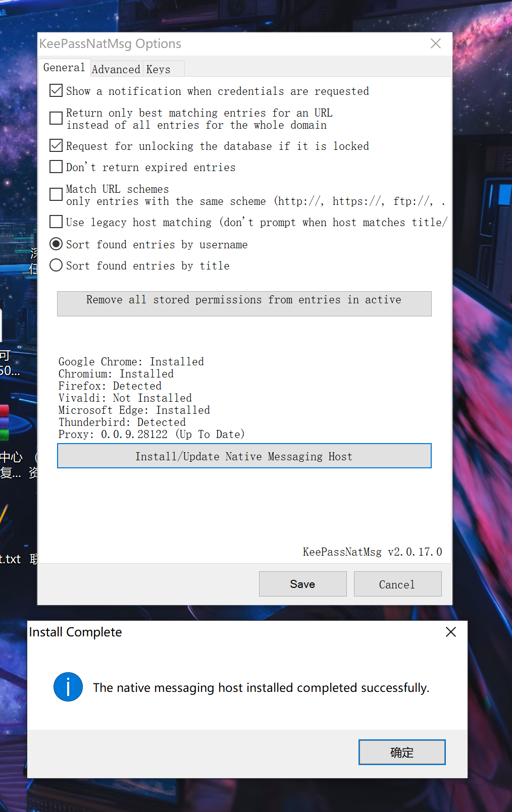512x812 pixels.
Task: Click the native messaging host success message
Action: tap(261, 687)
